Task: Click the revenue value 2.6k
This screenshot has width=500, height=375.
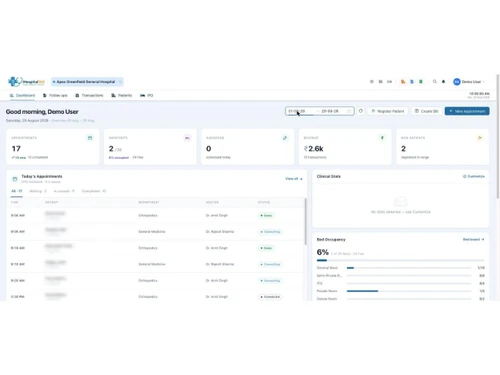Action: point(314,149)
